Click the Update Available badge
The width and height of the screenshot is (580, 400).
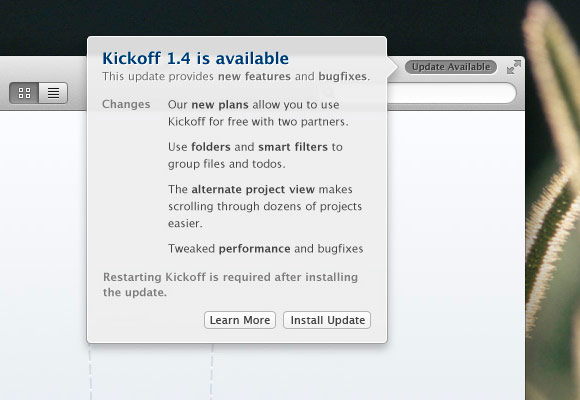(x=451, y=67)
